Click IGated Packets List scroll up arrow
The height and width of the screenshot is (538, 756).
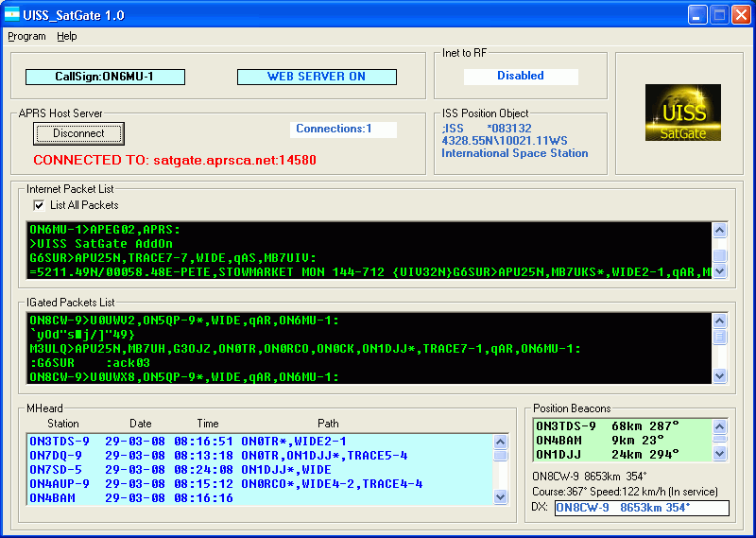pos(720,321)
